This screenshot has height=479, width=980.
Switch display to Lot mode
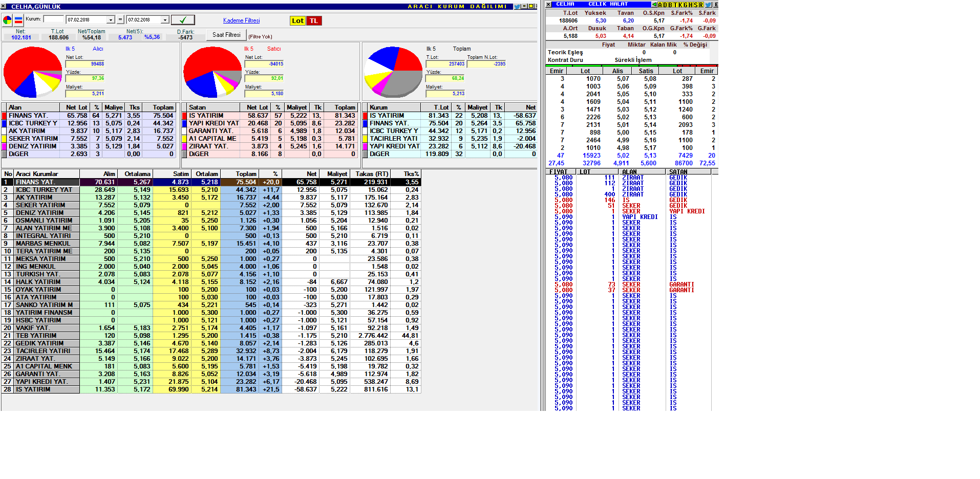pyautogui.click(x=297, y=20)
